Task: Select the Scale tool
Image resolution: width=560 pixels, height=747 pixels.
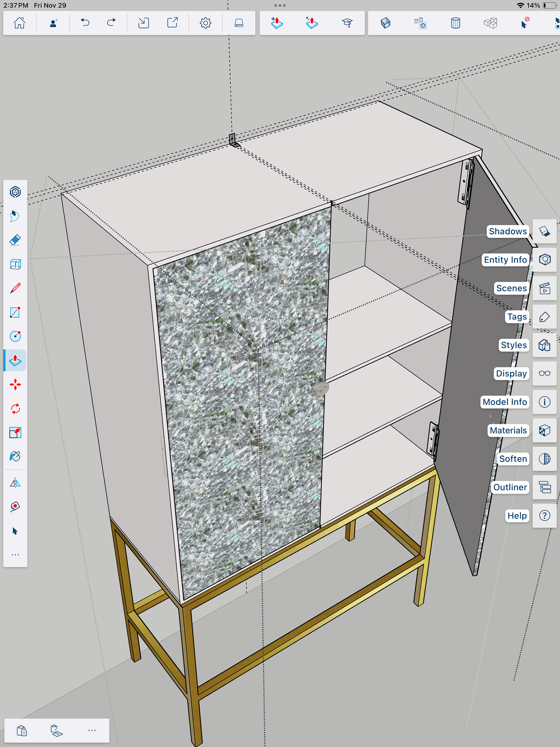Action: pos(15,433)
